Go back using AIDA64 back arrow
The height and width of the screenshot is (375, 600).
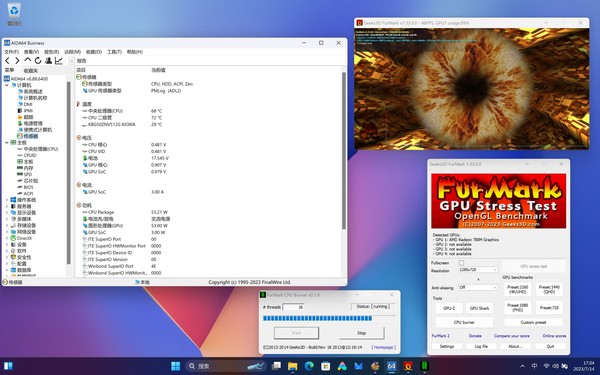pyautogui.click(x=7, y=60)
